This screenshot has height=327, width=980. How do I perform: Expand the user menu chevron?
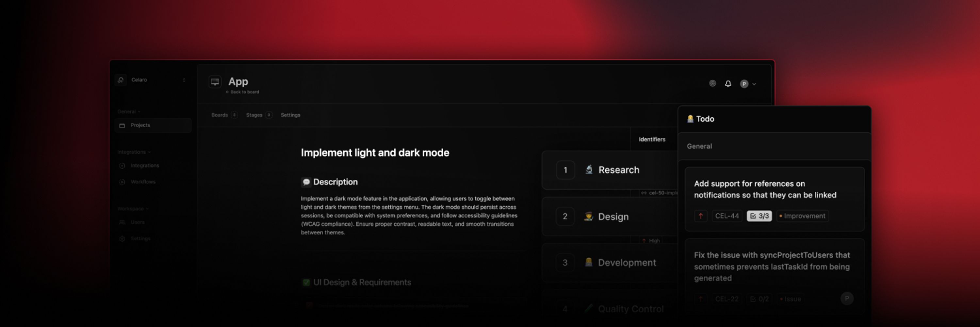click(754, 84)
